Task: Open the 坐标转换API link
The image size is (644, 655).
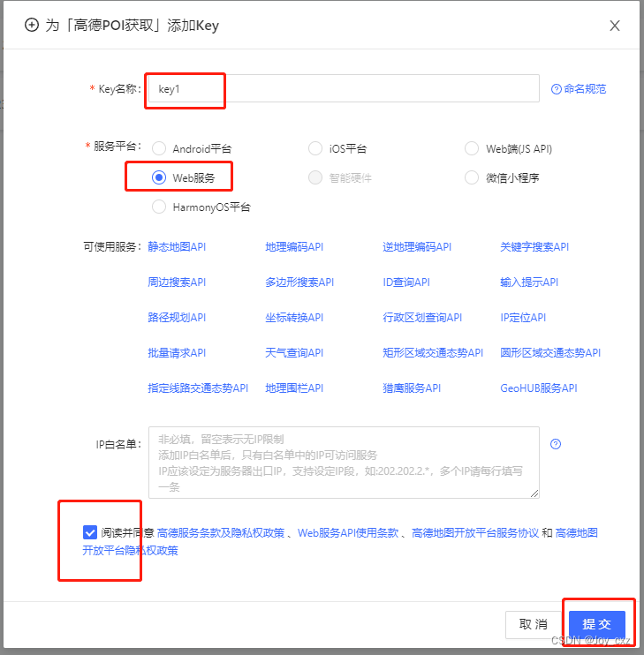Action: [x=294, y=318]
